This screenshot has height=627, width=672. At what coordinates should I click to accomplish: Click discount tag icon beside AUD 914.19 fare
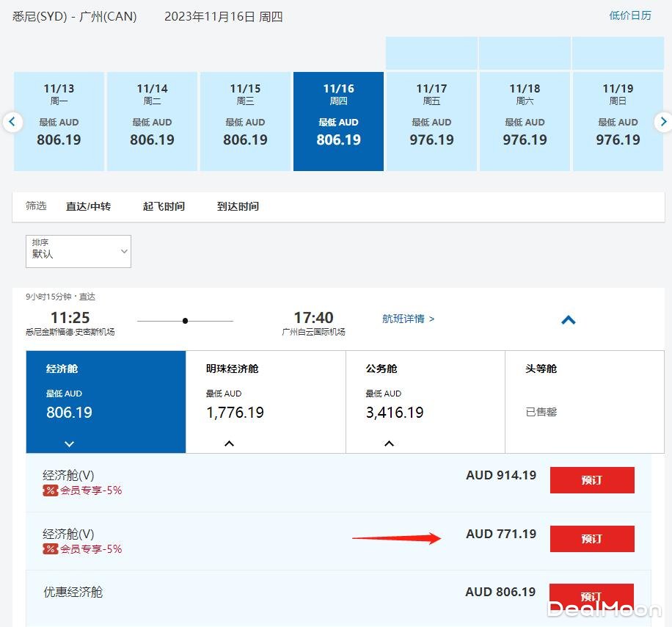[50, 490]
